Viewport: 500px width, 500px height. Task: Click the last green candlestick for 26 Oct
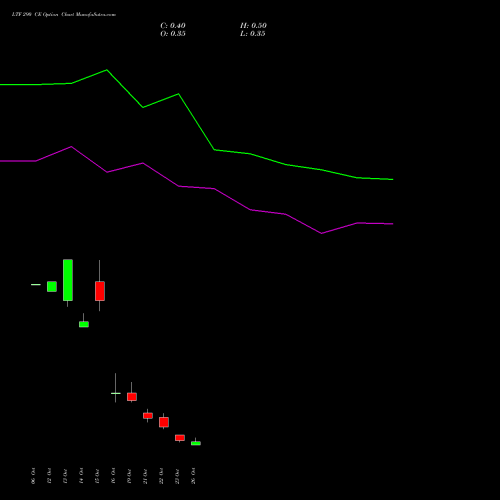coord(196,443)
